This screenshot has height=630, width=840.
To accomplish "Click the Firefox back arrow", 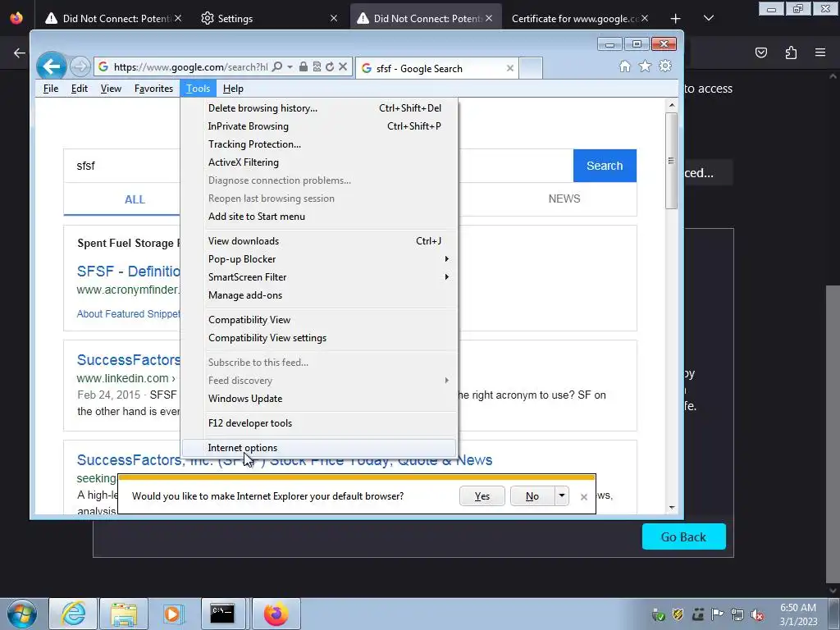I will (x=20, y=52).
